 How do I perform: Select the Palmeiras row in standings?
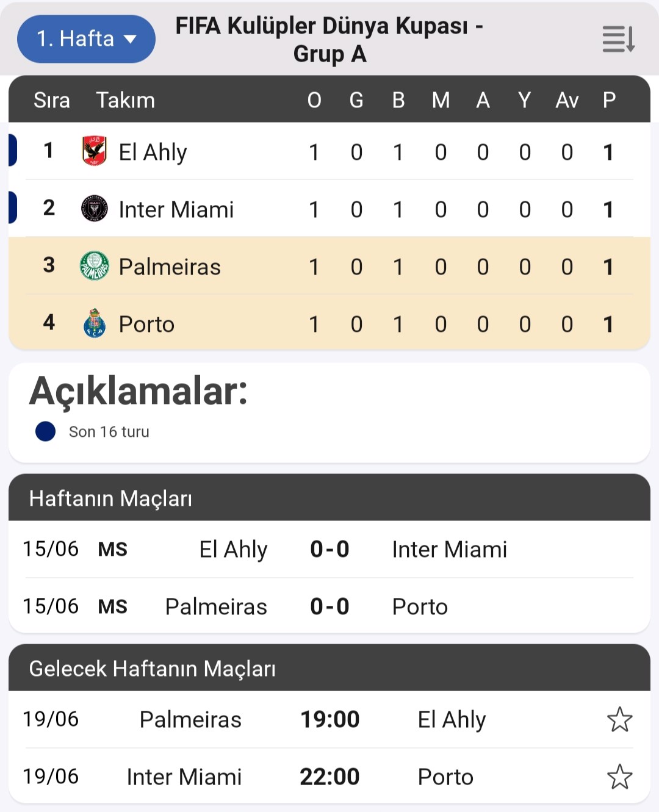(329, 266)
